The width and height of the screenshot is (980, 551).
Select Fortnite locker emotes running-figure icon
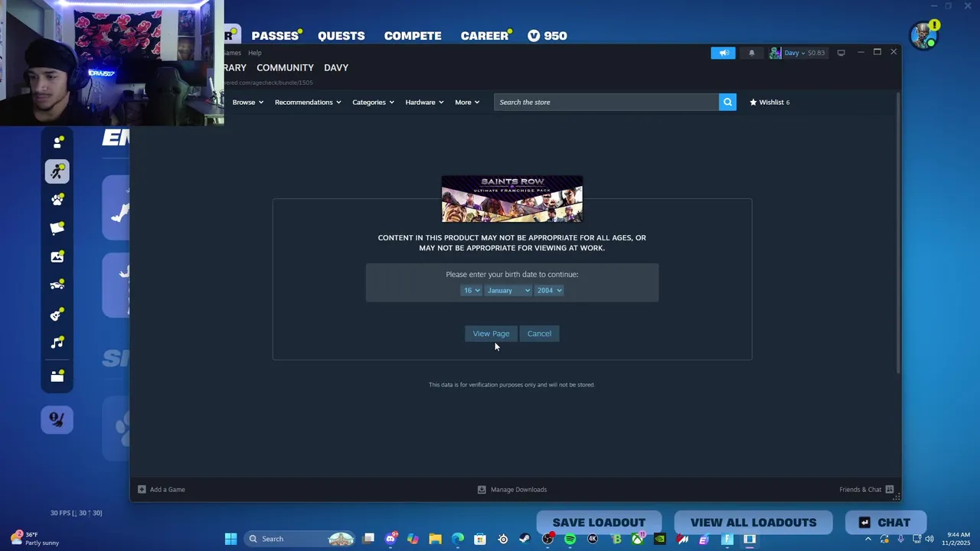point(57,171)
